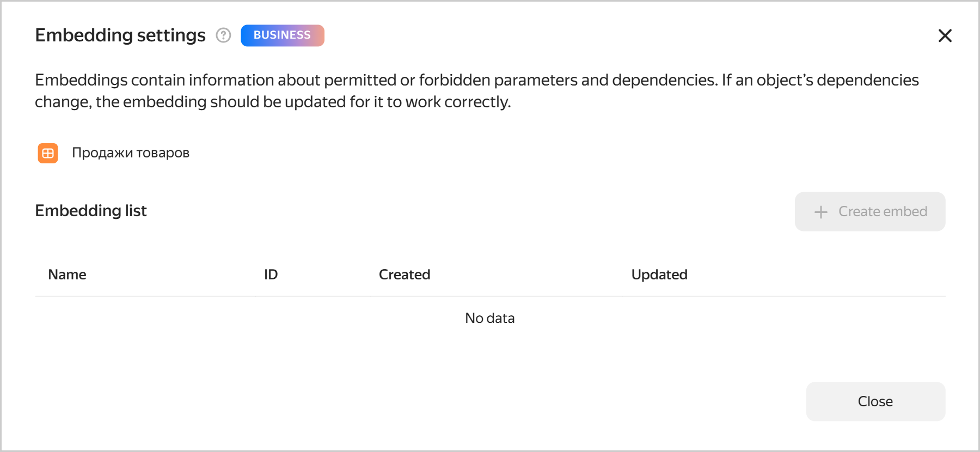Click the first line of description text
This screenshot has height=452, width=980.
pos(476,80)
